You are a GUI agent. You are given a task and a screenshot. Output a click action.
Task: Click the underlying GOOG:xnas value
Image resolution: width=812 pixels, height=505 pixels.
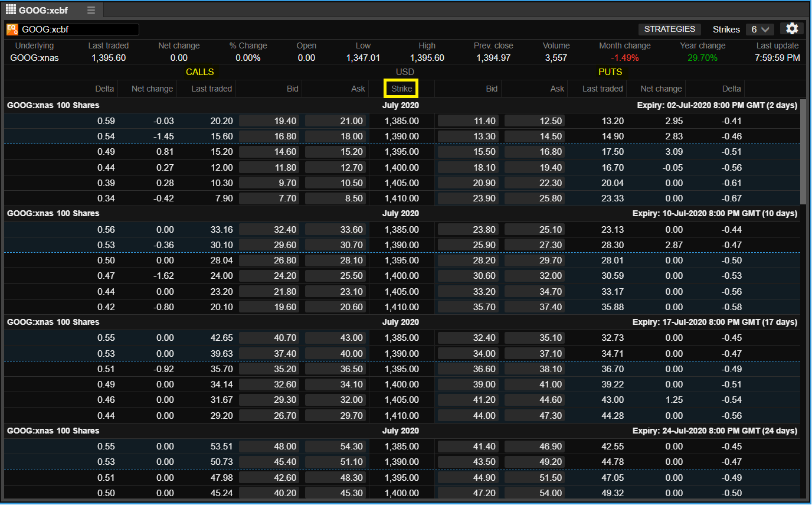[34, 58]
